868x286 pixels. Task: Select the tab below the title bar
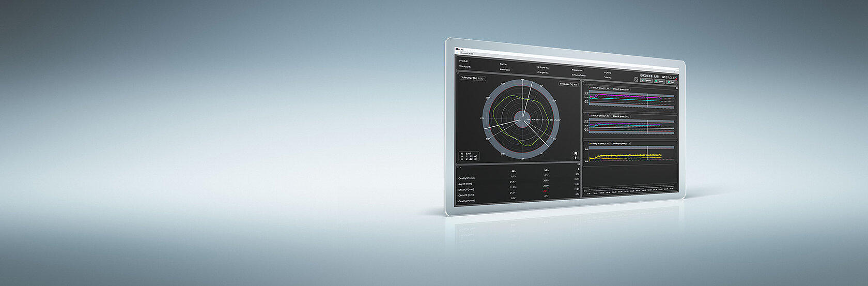coord(467,53)
